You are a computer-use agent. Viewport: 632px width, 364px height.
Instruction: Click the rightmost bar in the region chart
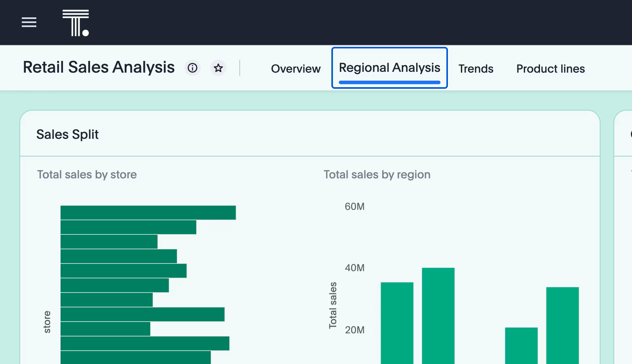[x=562, y=325]
